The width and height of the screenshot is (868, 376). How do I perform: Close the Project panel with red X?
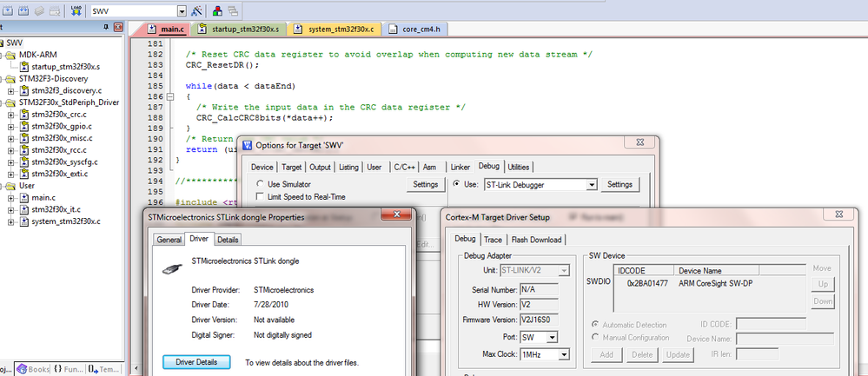click(x=118, y=27)
